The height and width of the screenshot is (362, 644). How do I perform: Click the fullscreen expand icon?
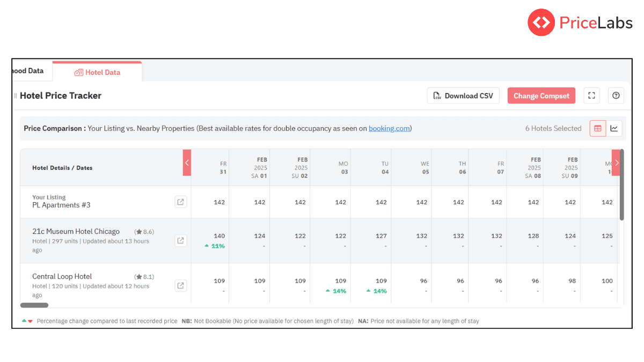click(x=591, y=95)
